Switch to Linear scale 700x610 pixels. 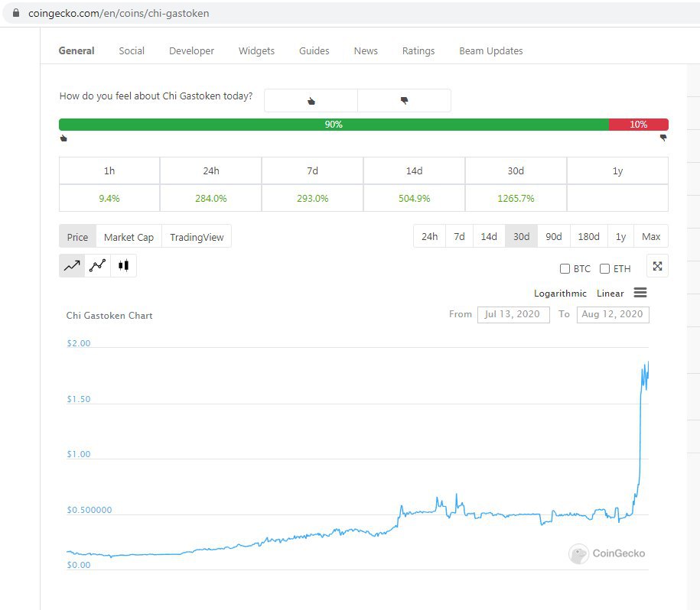pos(610,294)
